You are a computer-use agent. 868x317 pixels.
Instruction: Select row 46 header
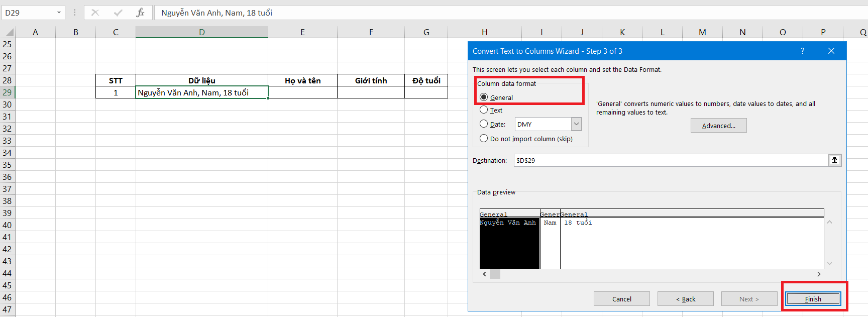pyautogui.click(x=7, y=297)
